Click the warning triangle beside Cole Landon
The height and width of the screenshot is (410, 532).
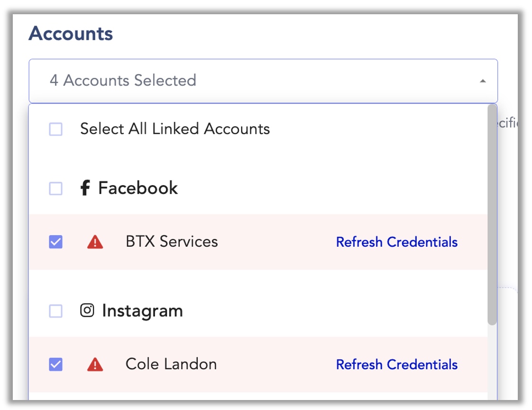coord(95,364)
